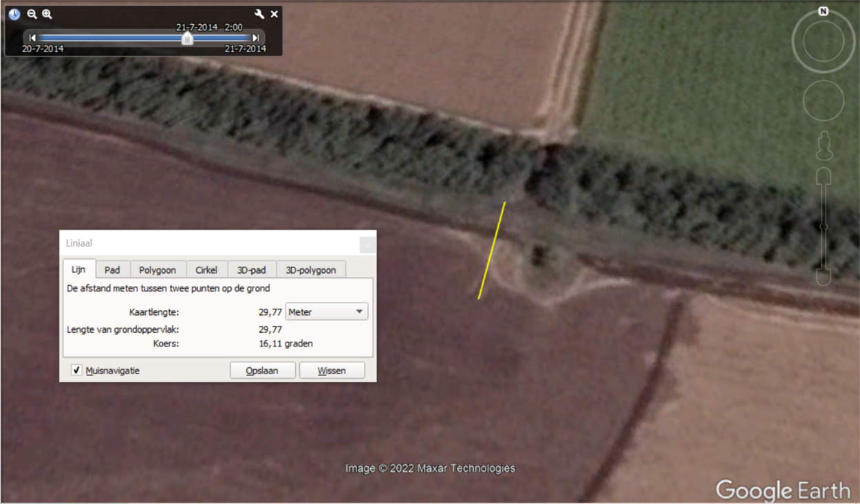This screenshot has height=504, width=860.
Task: Click the historical imagery clock icon
Action: pos(14,14)
